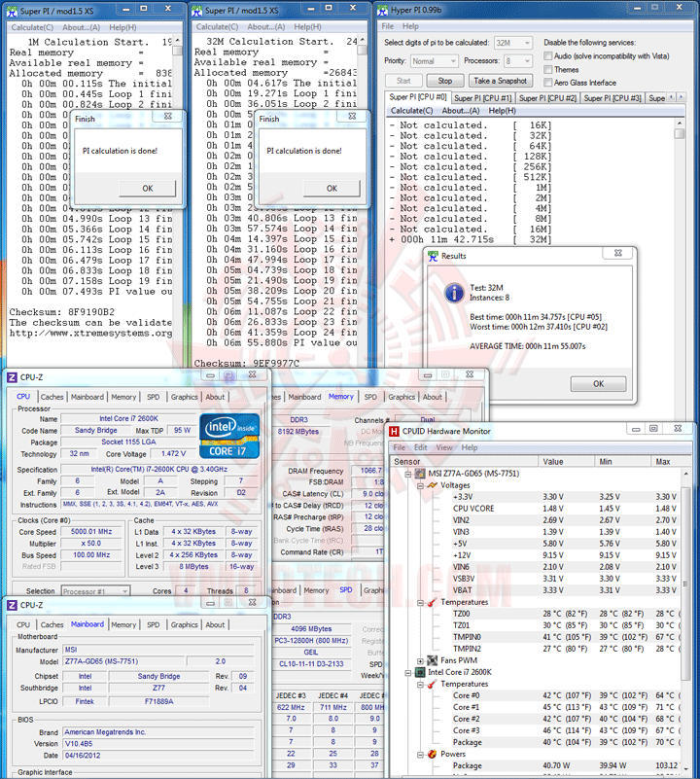
Task: Switch to Super PI [CPU #2] tab
Action: click(547, 98)
